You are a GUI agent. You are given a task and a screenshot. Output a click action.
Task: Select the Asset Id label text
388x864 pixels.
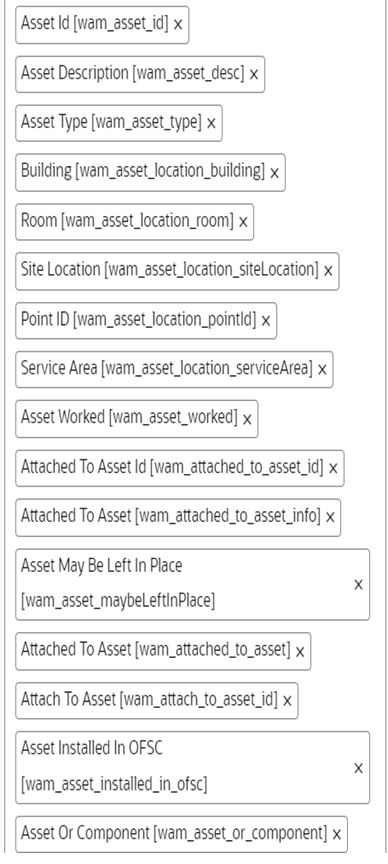click(x=94, y=24)
